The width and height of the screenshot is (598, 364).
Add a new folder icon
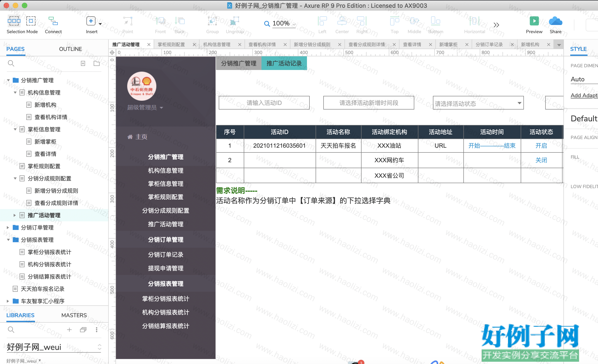pyautogui.click(x=97, y=63)
